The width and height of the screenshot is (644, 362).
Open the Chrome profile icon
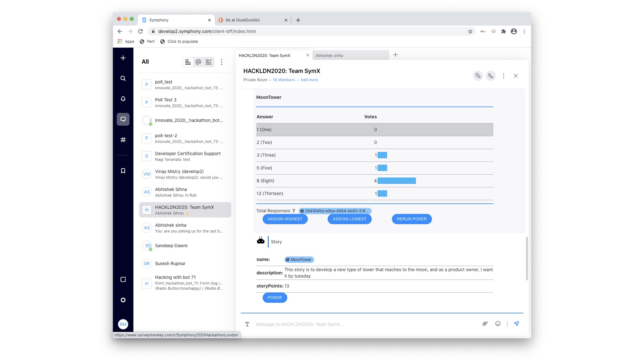coord(514,31)
